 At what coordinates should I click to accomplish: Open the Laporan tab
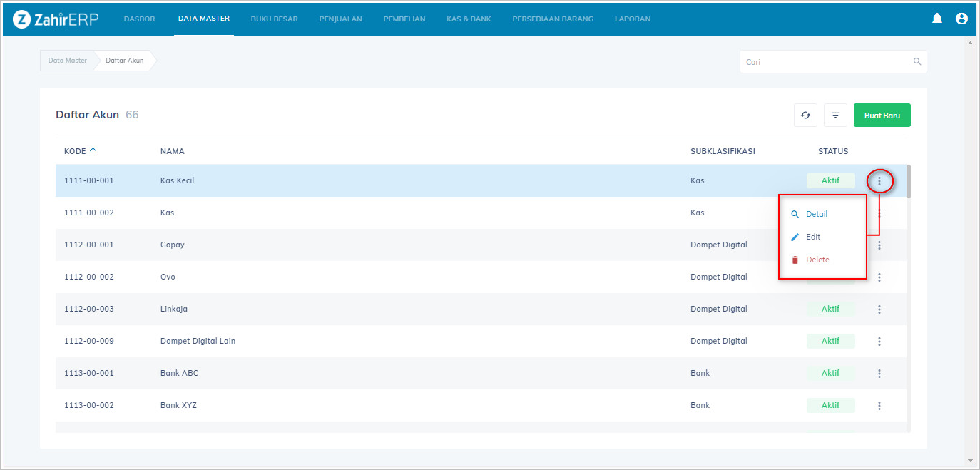(632, 19)
